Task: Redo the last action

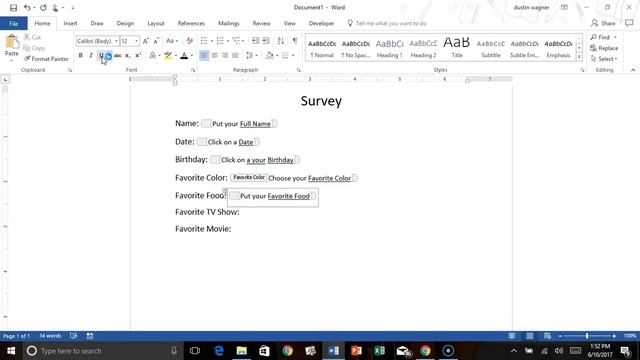Action: click(x=43, y=8)
